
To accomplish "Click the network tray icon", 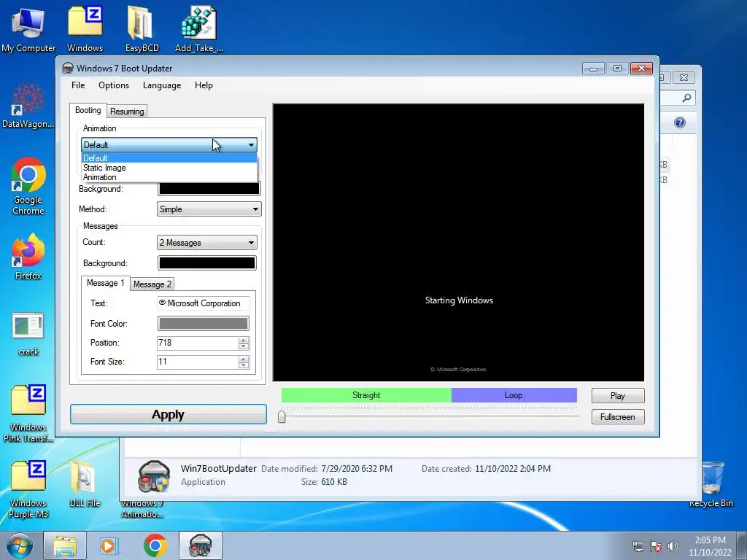I will 638,546.
